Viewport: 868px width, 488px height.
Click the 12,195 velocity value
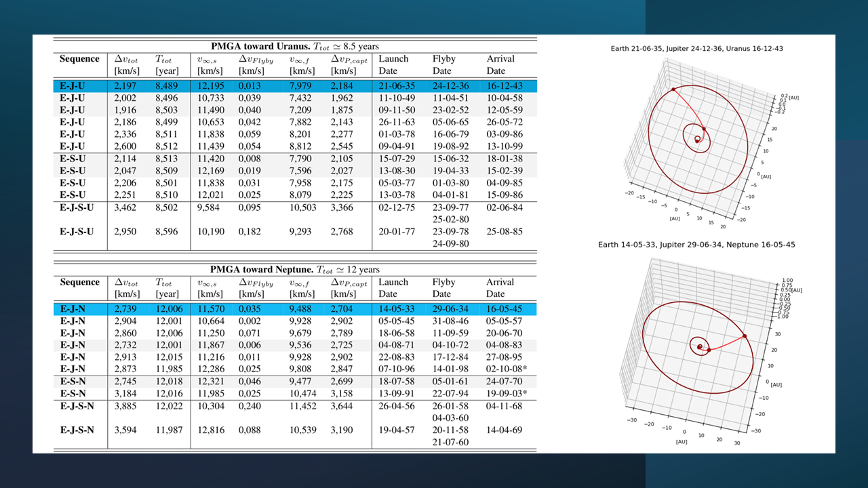tap(212, 85)
